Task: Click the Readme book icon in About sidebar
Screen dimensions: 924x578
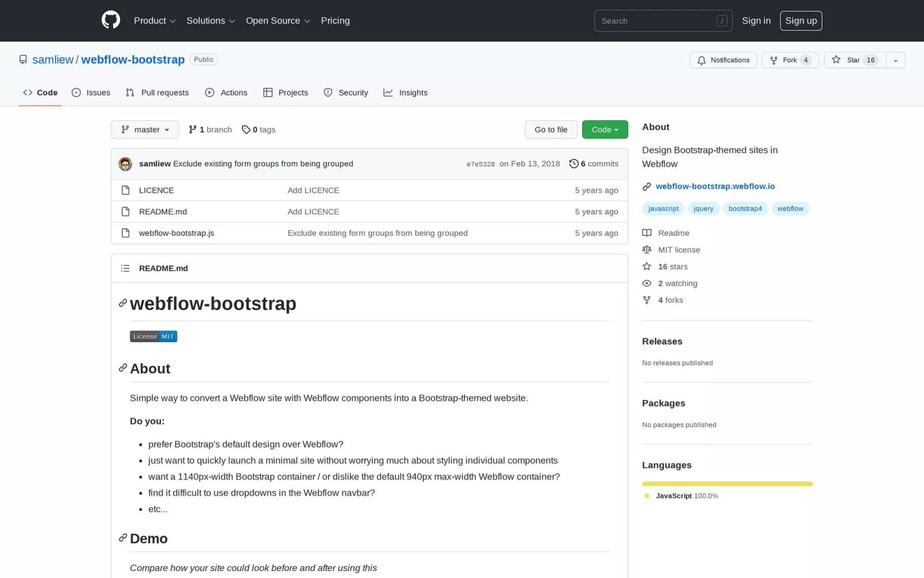Action: point(647,233)
